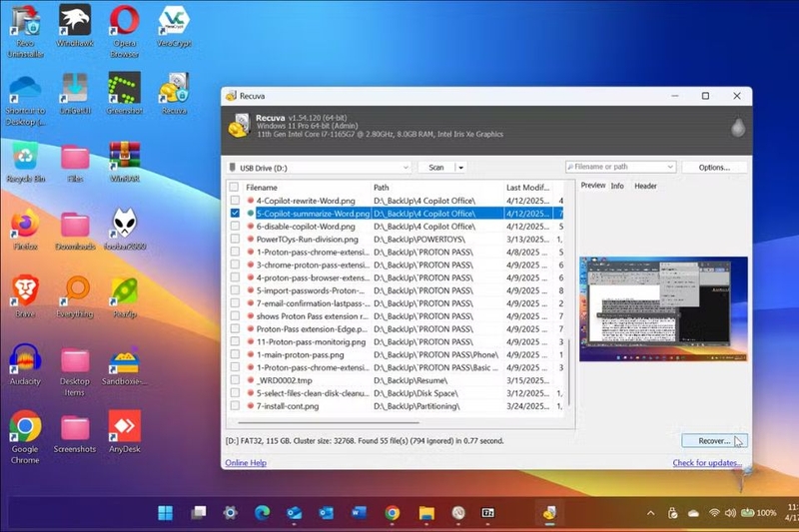Open the taskbar Chrome icon
This screenshot has height=532, width=799.
[392, 513]
